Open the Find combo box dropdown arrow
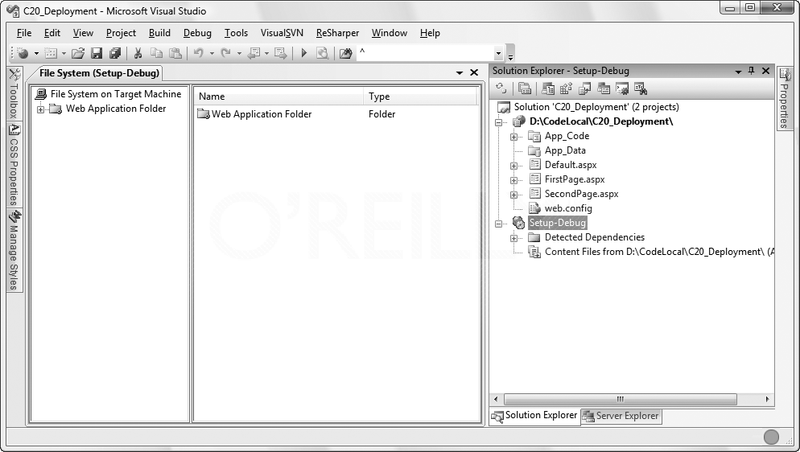The height and width of the screenshot is (452, 800). 498,53
